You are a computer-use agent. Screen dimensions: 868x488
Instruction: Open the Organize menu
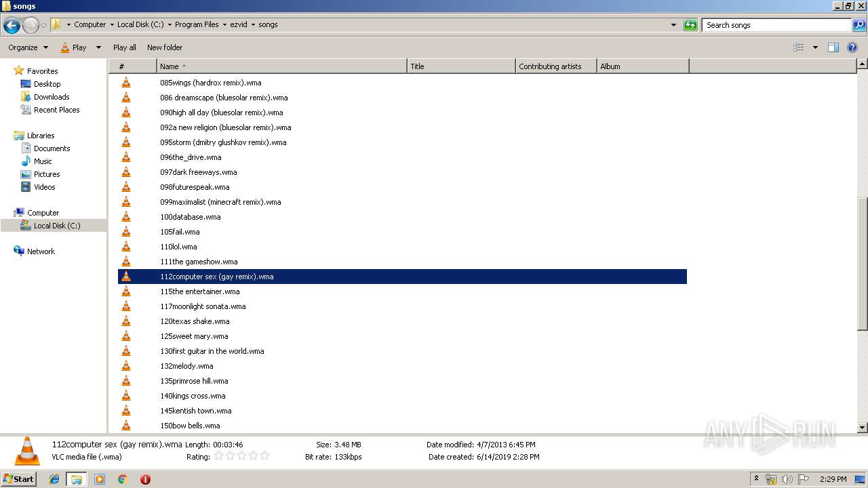(28, 47)
